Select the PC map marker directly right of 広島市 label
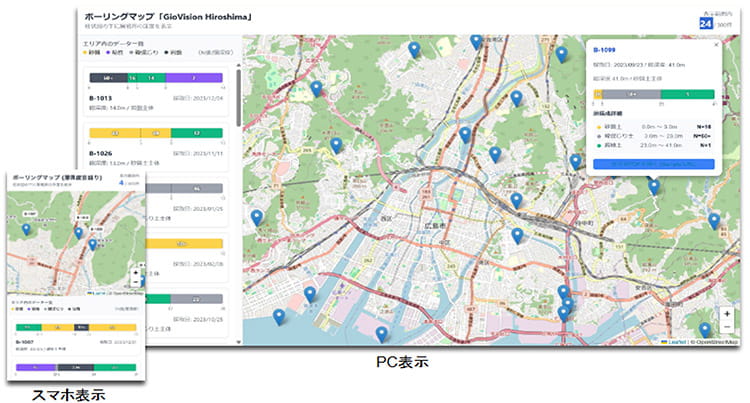Screen dimensions: 750x403 pyautogui.click(x=517, y=236)
